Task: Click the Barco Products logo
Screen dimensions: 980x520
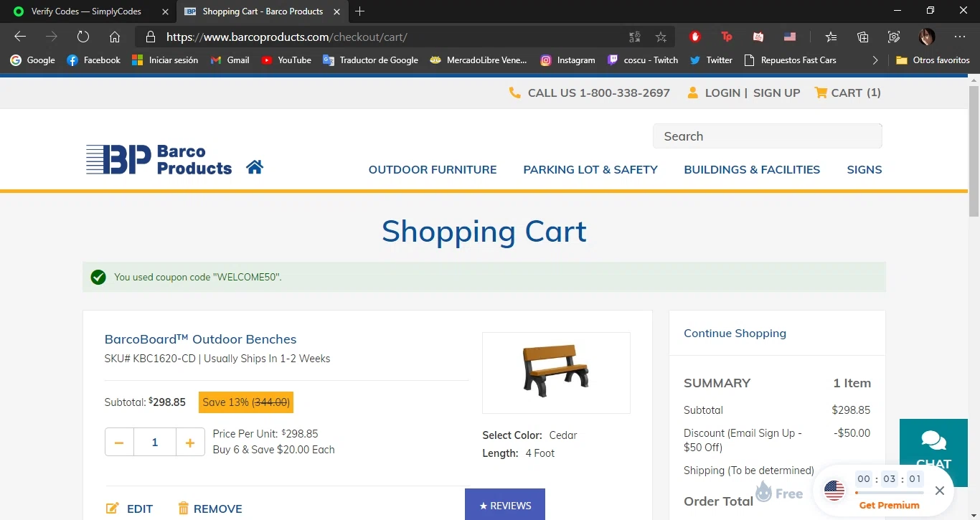Action: pos(159,159)
